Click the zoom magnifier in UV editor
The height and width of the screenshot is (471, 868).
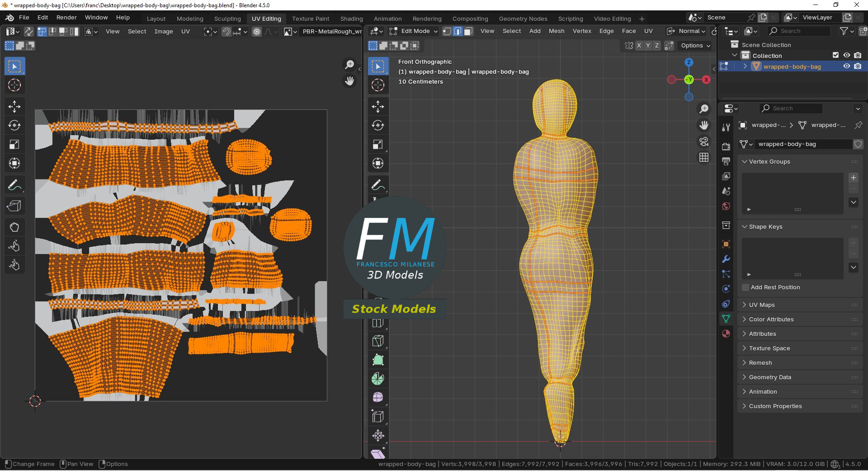tap(349, 65)
